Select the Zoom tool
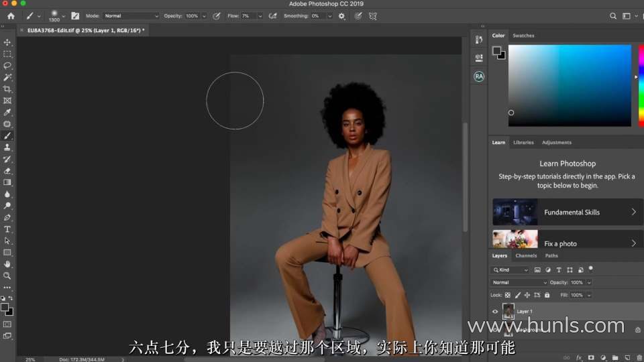Screen dimensions: 644x362 point(7,276)
